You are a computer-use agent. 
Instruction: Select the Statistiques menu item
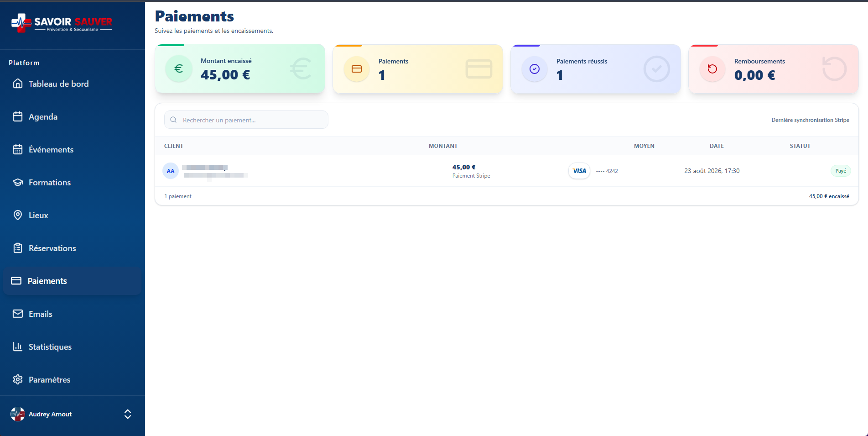tap(72, 347)
